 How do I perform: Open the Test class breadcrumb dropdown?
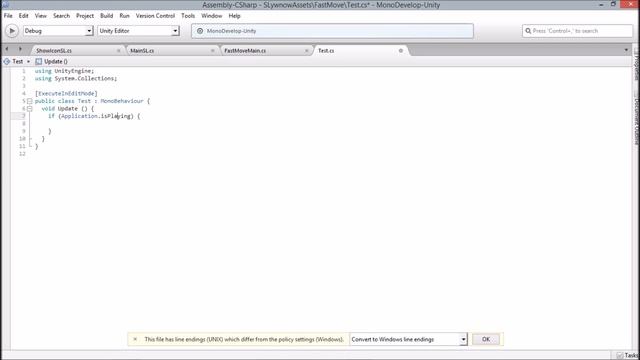click(17, 61)
